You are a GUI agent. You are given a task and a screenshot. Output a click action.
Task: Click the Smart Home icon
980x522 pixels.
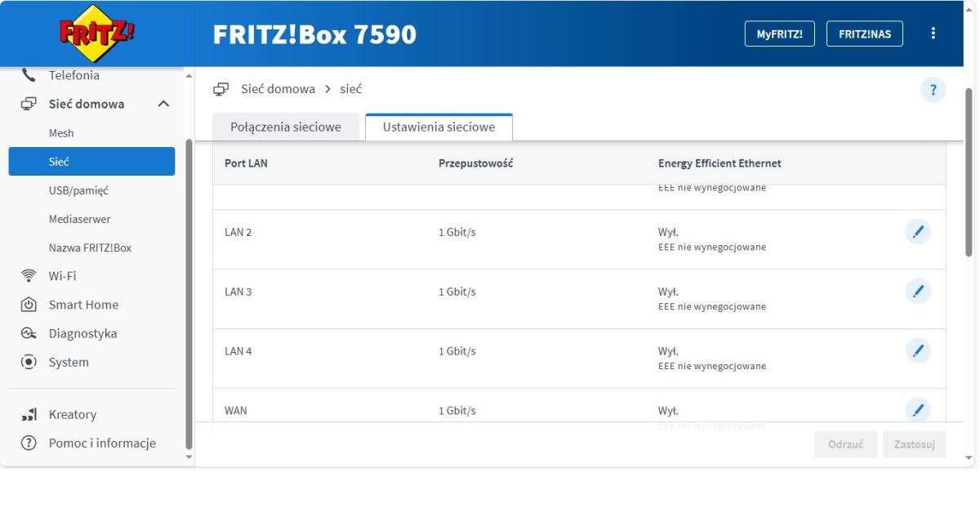click(29, 305)
